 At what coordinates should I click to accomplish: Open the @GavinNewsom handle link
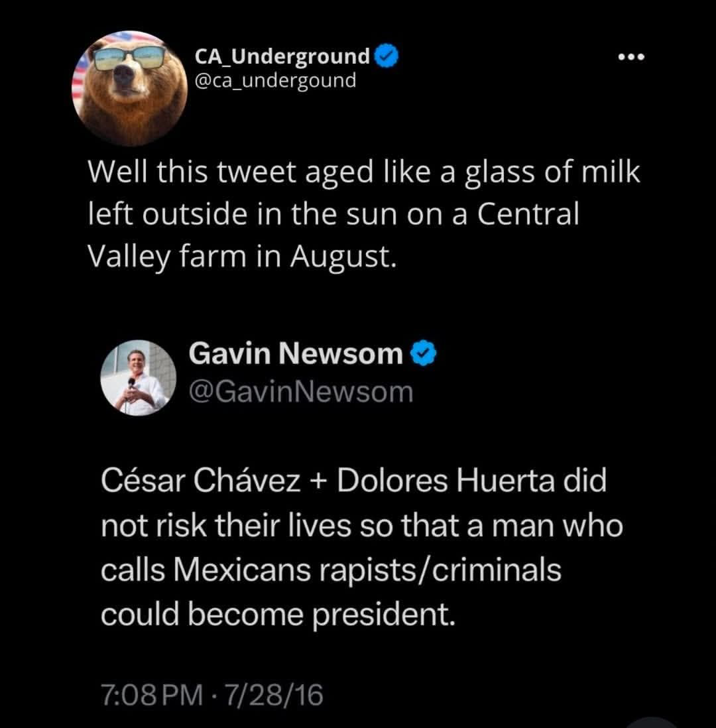pos(301,391)
